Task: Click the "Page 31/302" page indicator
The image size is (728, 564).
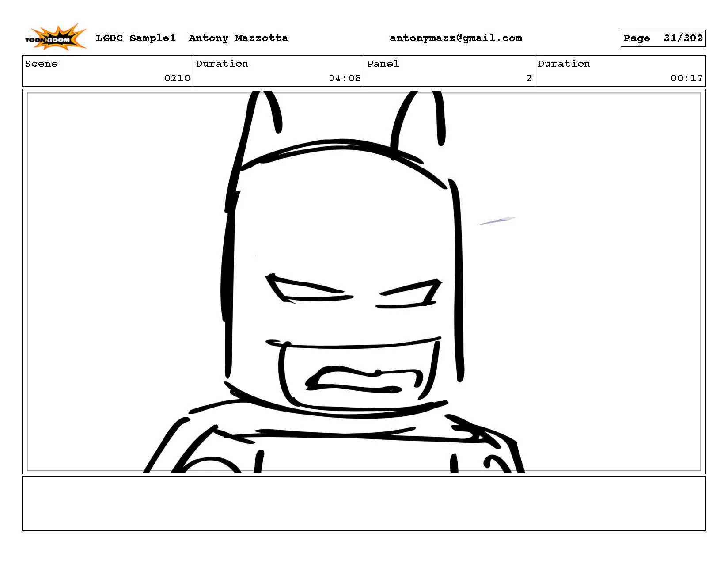Action: (x=663, y=38)
